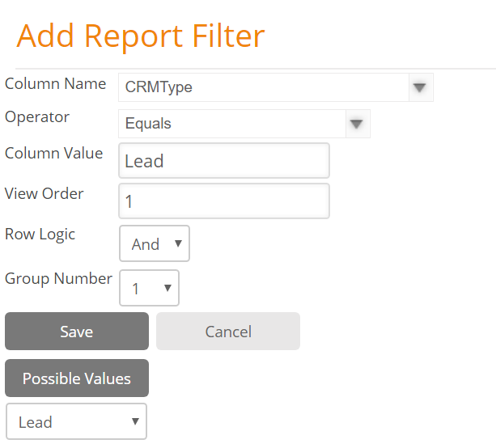Focus the View Order text field
Image resolution: width=496 pixels, height=448 pixels.
(224, 201)
